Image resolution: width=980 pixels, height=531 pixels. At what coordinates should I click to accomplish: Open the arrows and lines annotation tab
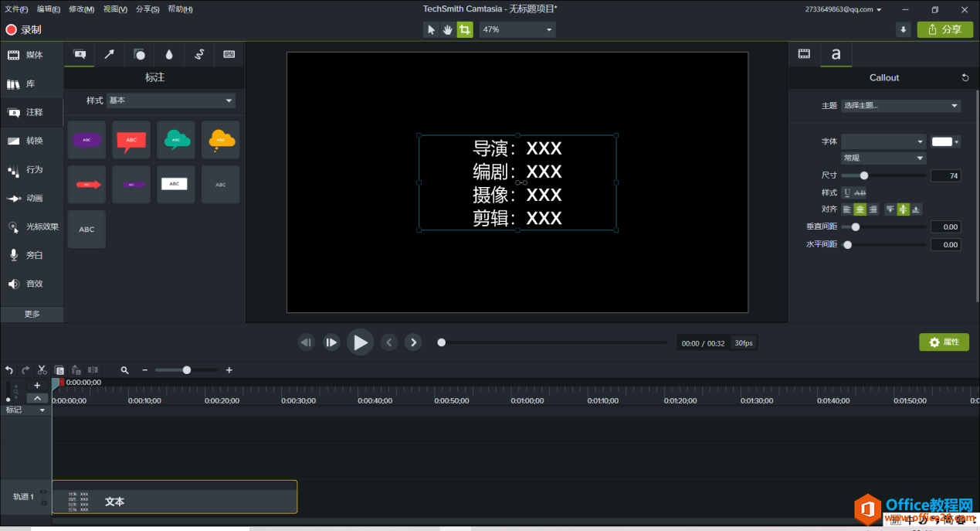coord(109,54)
